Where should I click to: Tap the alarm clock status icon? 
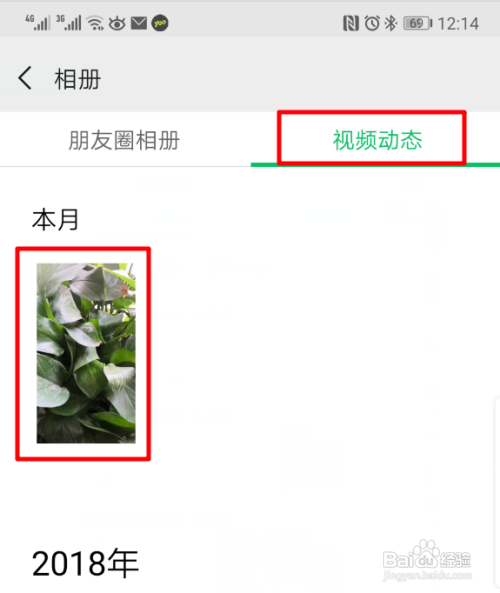click(372, 23)
